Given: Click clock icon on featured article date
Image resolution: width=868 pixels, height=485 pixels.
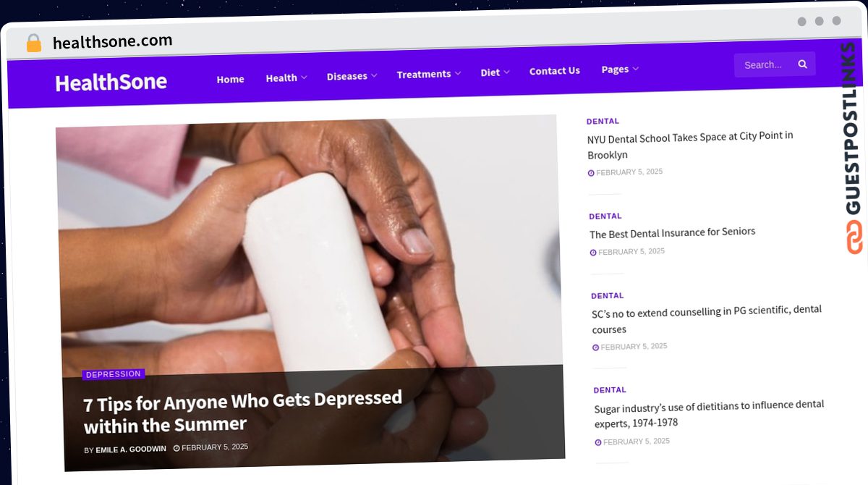Looking at the screenshot, I should (x=176, y=448).
